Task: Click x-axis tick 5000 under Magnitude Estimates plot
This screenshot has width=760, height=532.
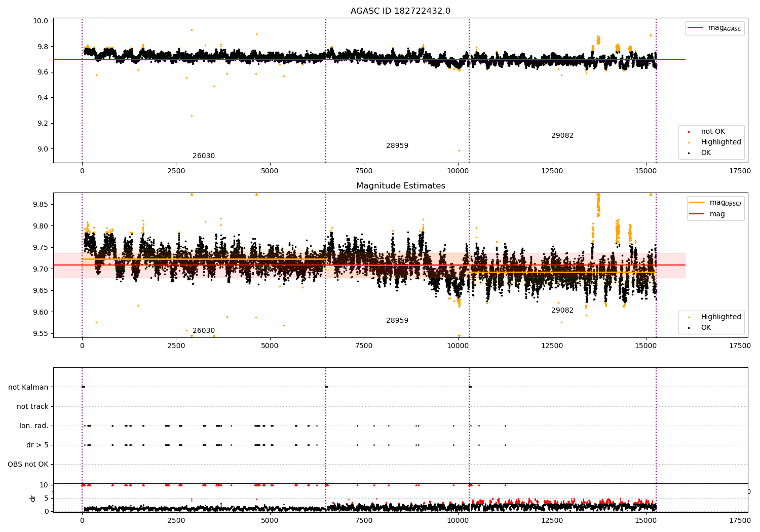Action: [x=270, y=346]
